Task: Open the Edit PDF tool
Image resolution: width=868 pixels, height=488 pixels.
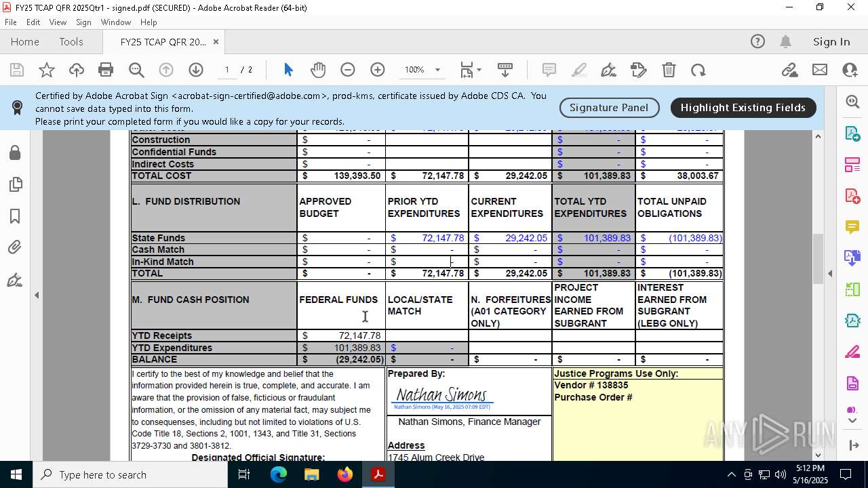Action: (x=852, y=164)
